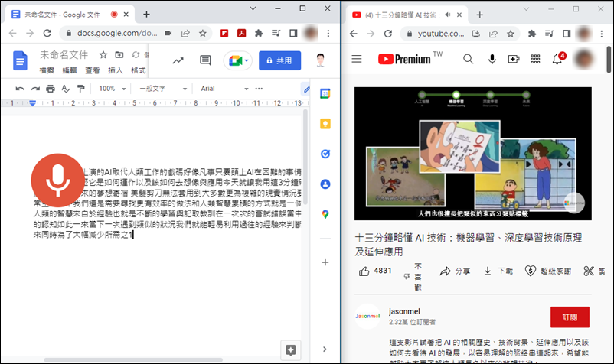The width and height of the screenshot is (614, 364).
Task: Open the 一般文字 paragraph style dropdown
Action: click(163, 89)
